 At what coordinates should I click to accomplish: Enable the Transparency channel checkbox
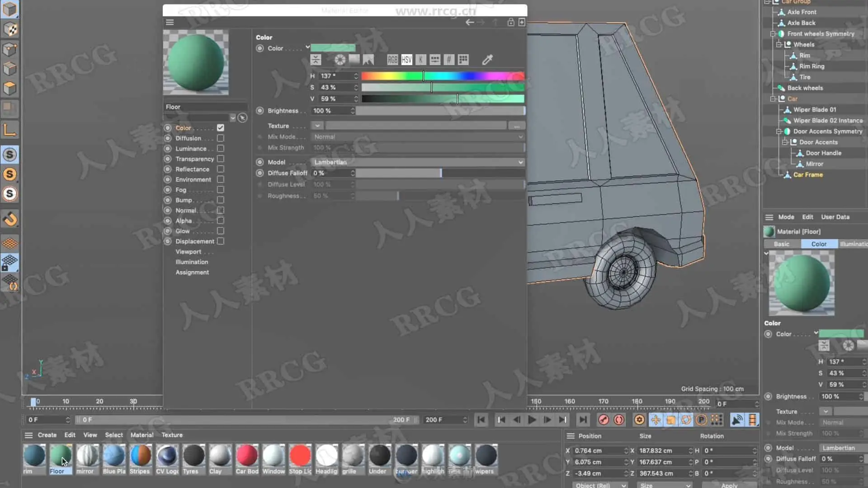coord(220,159)
